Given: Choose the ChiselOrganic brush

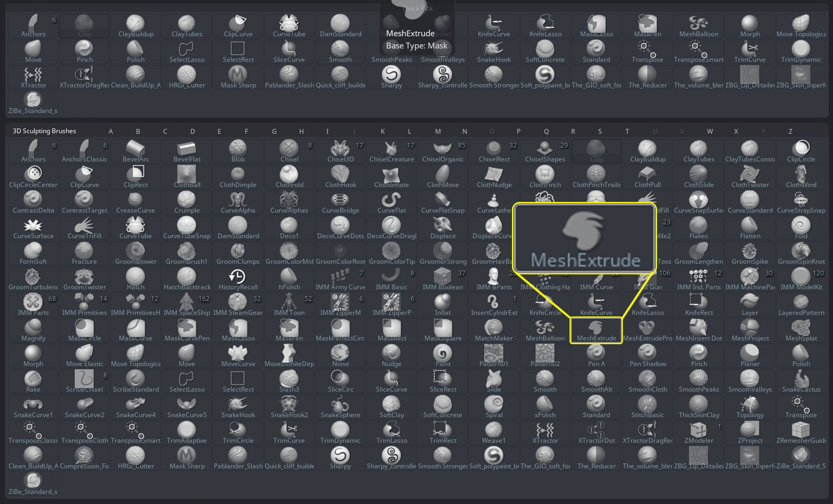Looking at the screenshot, I should coord(443,152).
